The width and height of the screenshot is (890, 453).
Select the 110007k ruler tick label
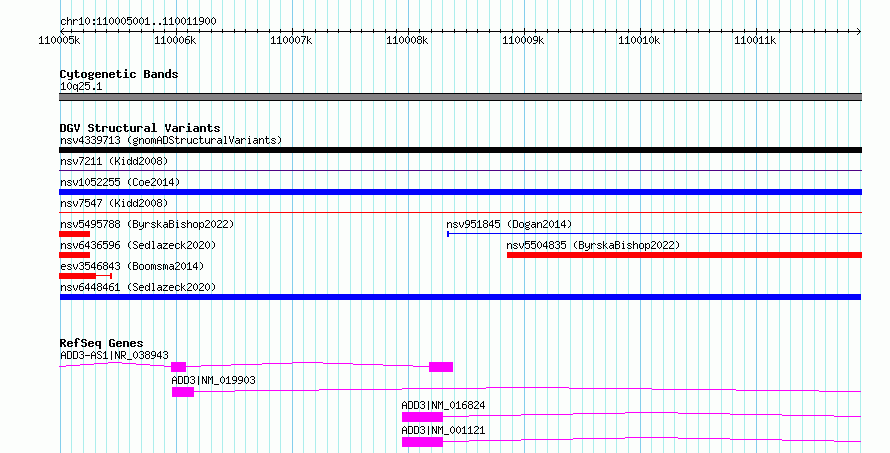click(x=291, y=40)
